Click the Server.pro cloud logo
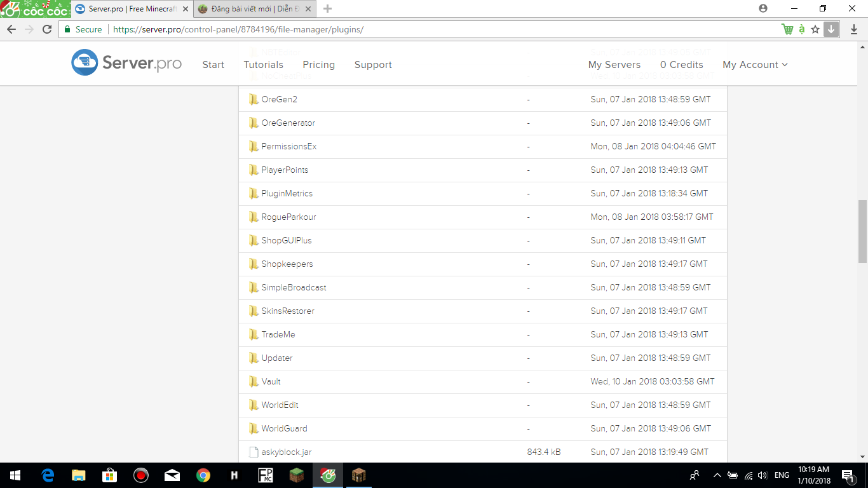Viewport: 868px width, 488px height. [x=85, y=63]
